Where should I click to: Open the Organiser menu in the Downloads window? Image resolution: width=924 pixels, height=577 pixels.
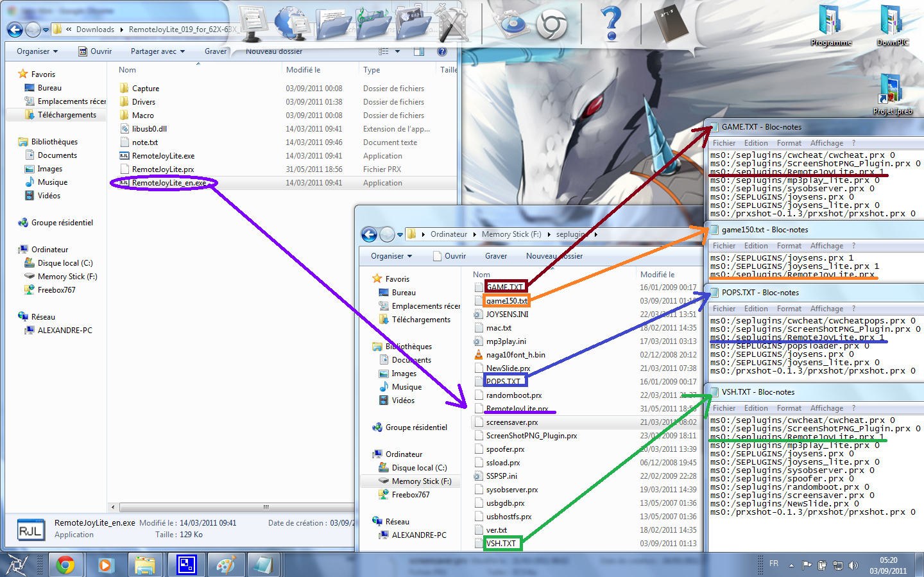pyautogui.click(x=37, y=51)
